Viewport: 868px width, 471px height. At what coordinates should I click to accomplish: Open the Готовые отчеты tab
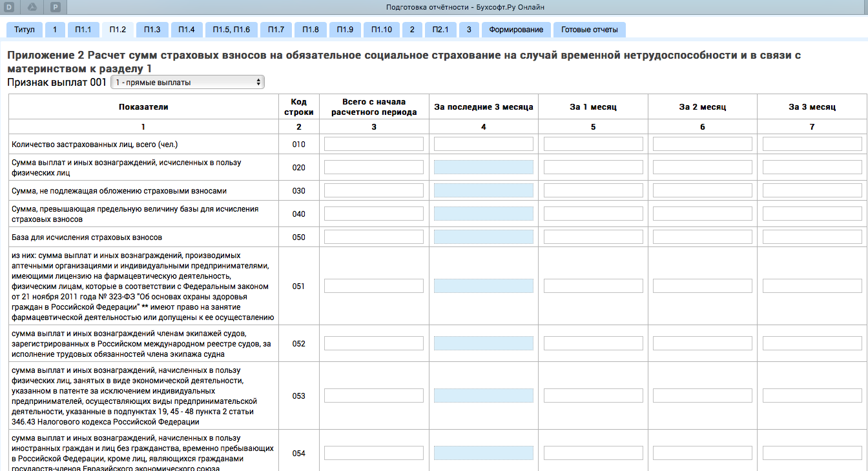pyautogui.click(x=590, y=30)
